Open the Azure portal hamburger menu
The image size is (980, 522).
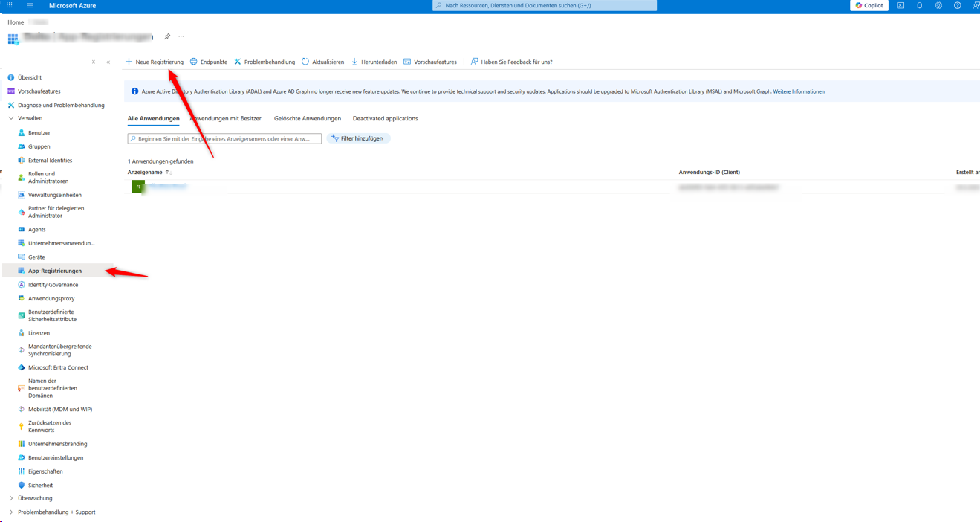(x=30, y=5)
